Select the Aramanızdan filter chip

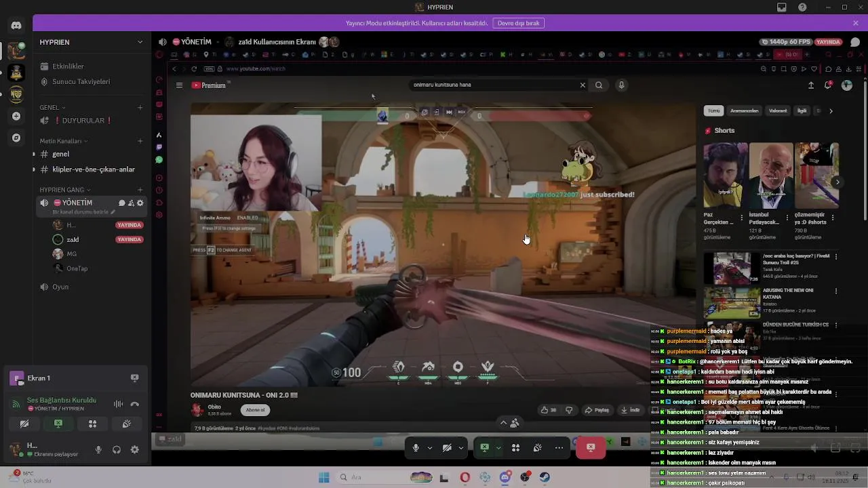pyautogui.click(x=745, y=111)
